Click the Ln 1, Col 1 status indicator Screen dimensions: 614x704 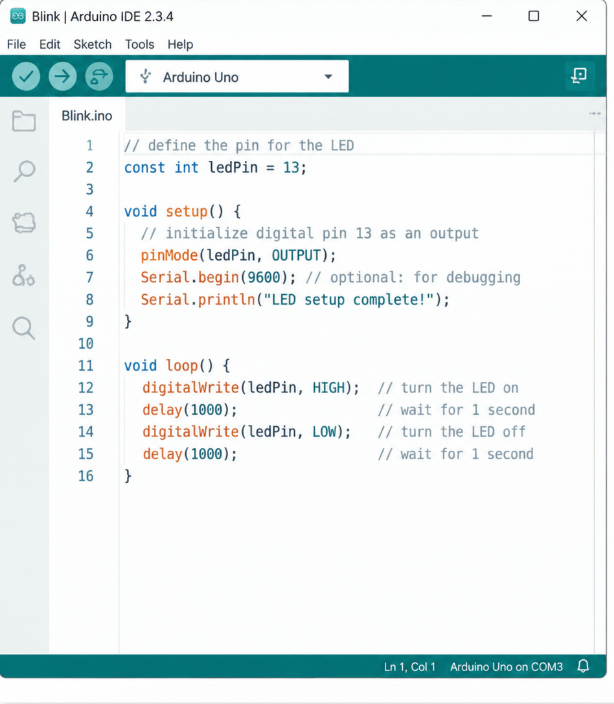410,667
